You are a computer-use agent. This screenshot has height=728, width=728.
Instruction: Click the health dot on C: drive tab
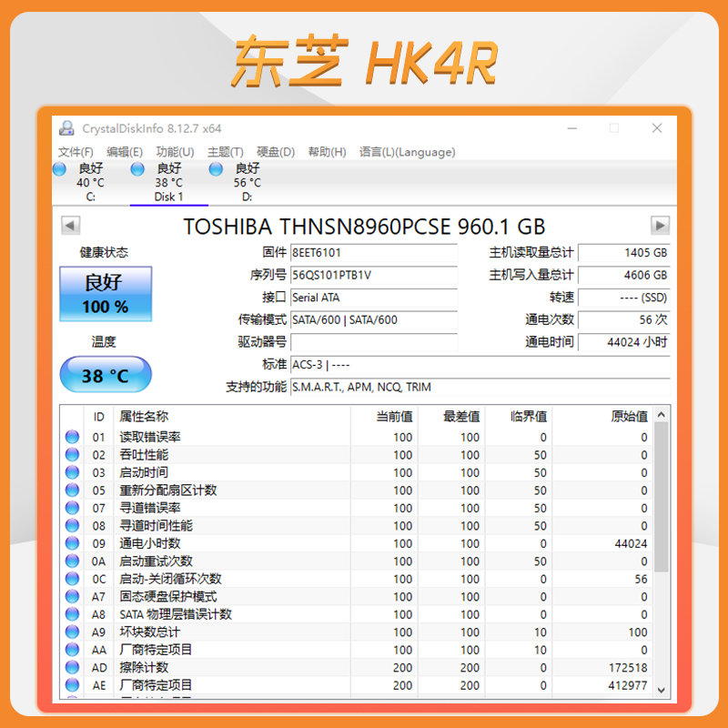pos(59,169)
